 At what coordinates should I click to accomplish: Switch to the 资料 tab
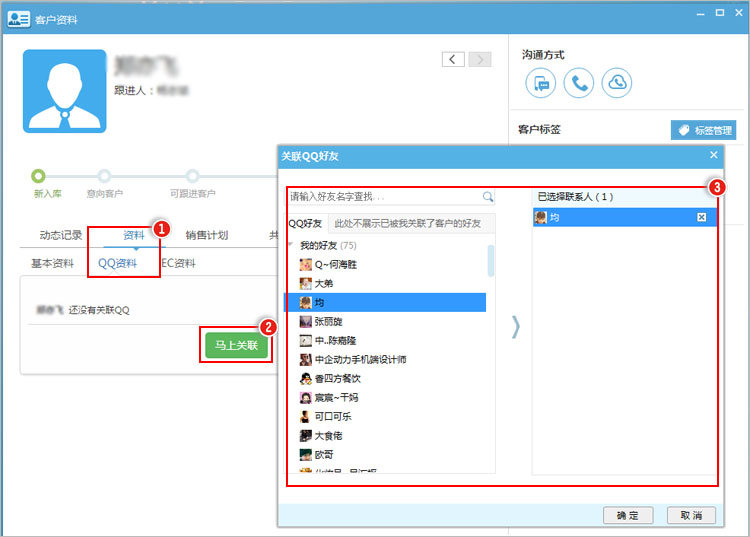tap(133, 235)
